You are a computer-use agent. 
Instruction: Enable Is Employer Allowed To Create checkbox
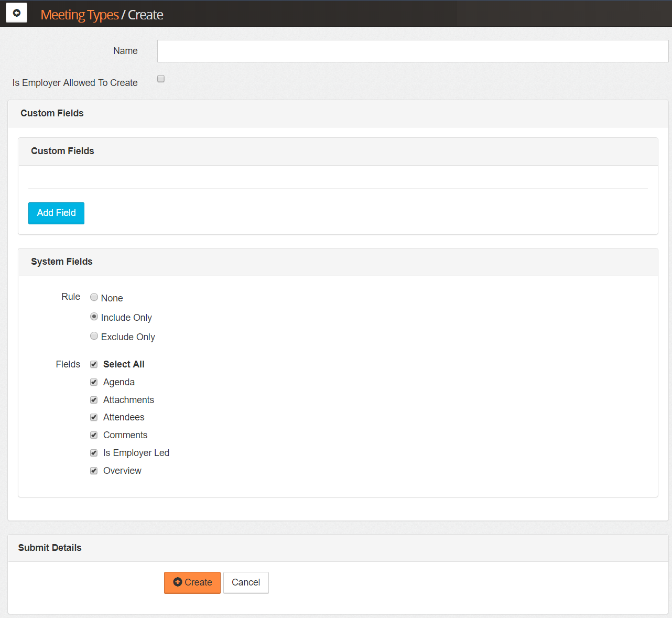[x=161, y=79]
